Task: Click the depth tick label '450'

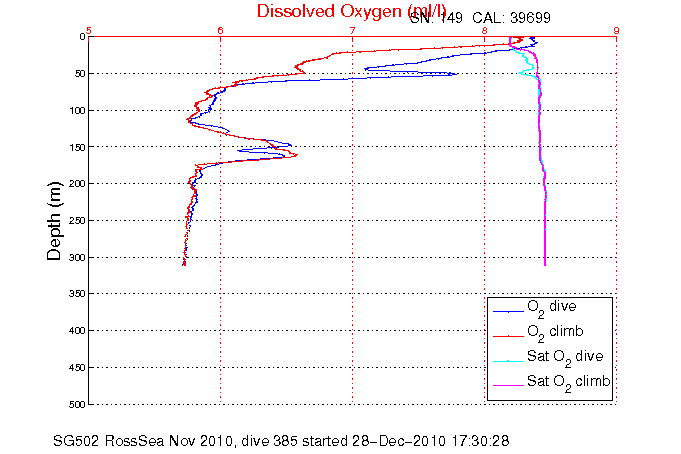Action: (x=77, y=368)
